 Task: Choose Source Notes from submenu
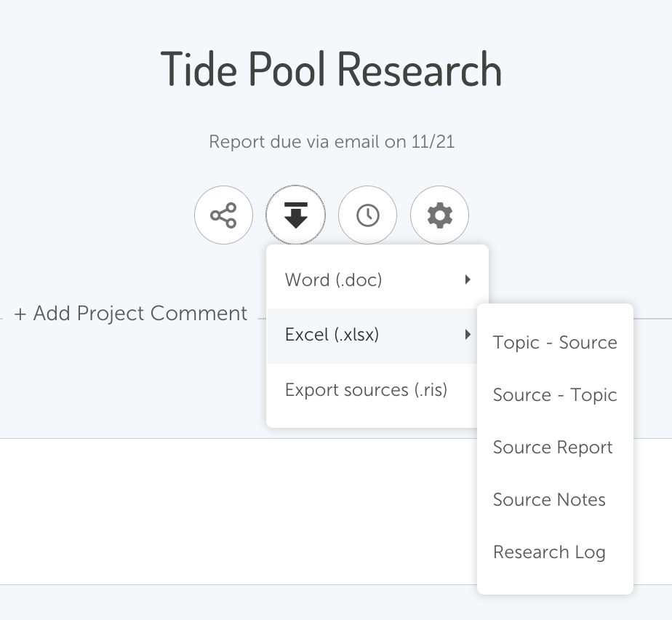coord(549,499)
